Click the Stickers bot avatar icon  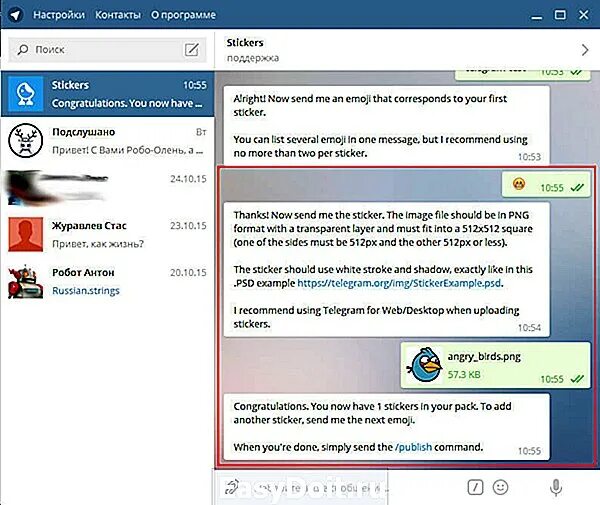[26, 94]
